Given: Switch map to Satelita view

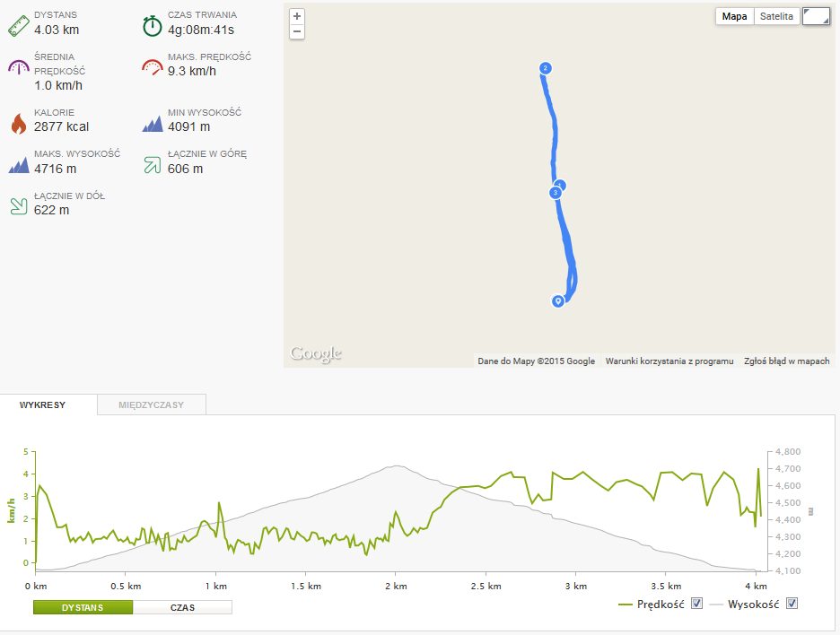Looking at the screenshot, I should pyautogui.click(x=776, y=16).
